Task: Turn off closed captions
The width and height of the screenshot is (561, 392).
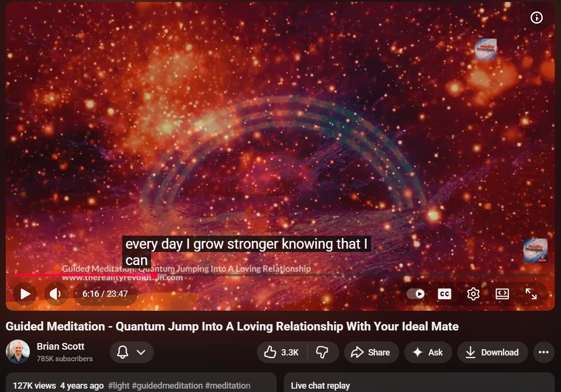Action: (445, 294)
